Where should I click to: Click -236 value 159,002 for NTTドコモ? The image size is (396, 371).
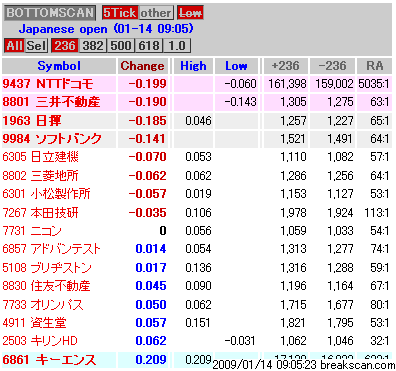point(334,84)
